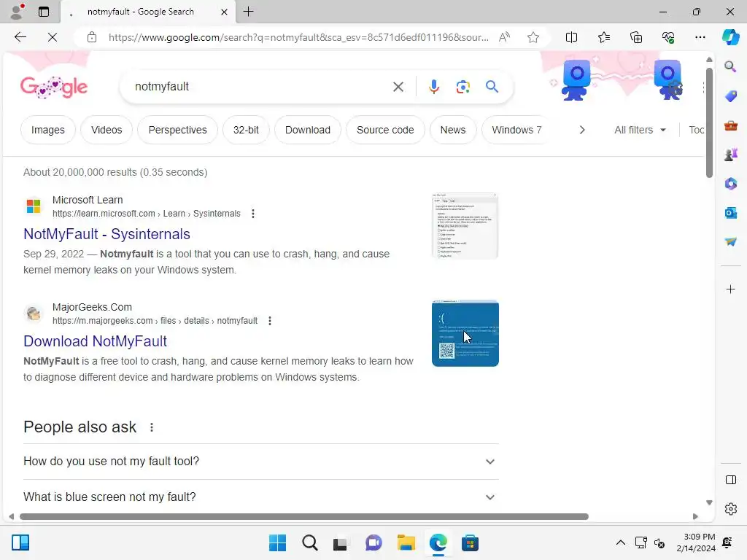Open sidebar Microsoft 365 icon
This screenshot has height=560, width=747.
730,183
